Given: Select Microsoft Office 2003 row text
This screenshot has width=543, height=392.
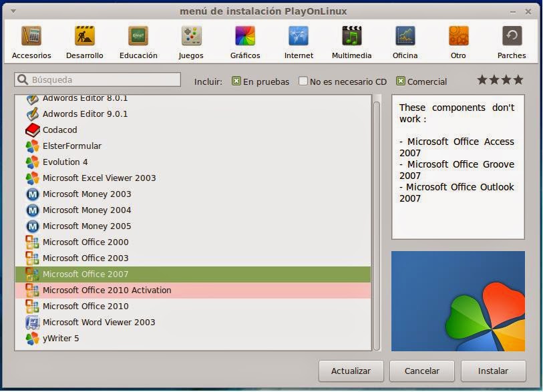Looking at the screenshot, I should 85,258.
